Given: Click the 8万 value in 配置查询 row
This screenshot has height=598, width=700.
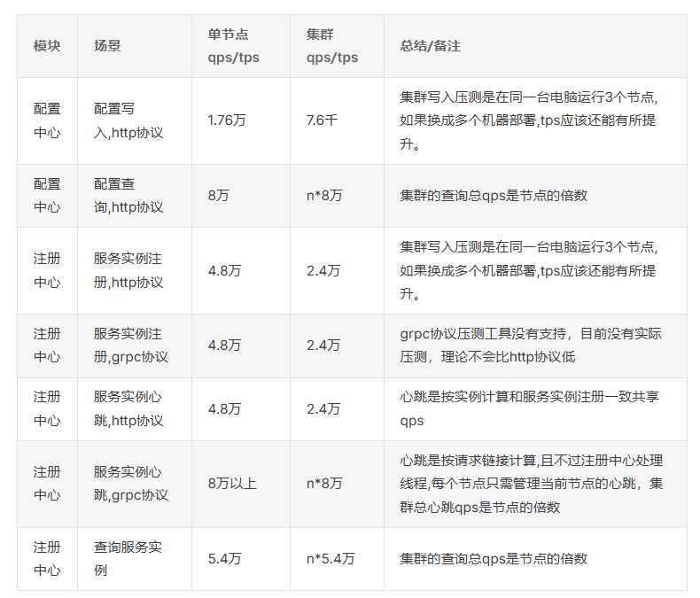Looking at the screenshot, I should [x=218, y=196].
